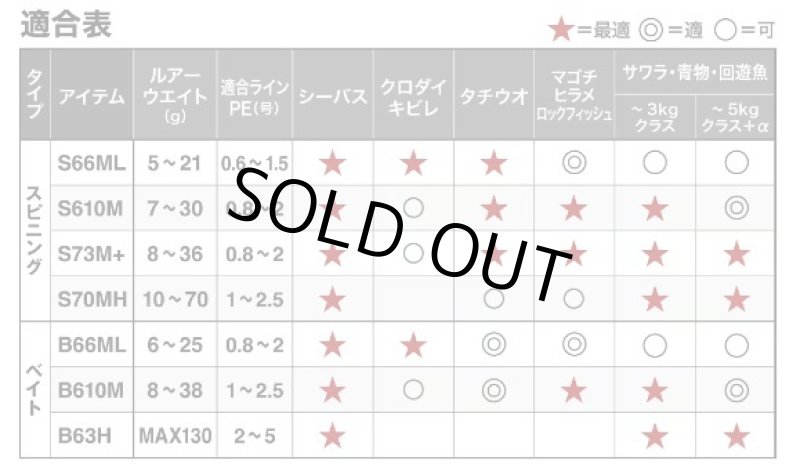Click the star in S66ML シーバス cell
The width and height of the screenshot is (800, 471).
pos(333,163)
